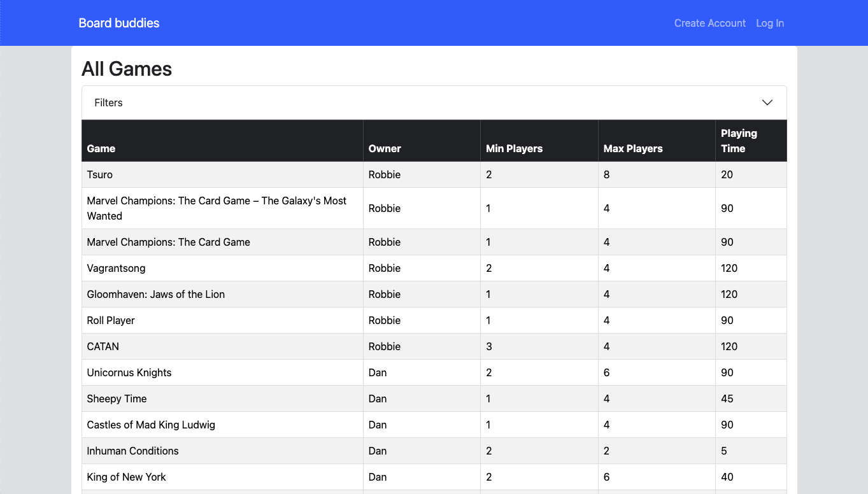The width and height of the screenshot is (868, 494).
Task: Expand the Filters chevron arrow
Action: click(x=767, y=102)
